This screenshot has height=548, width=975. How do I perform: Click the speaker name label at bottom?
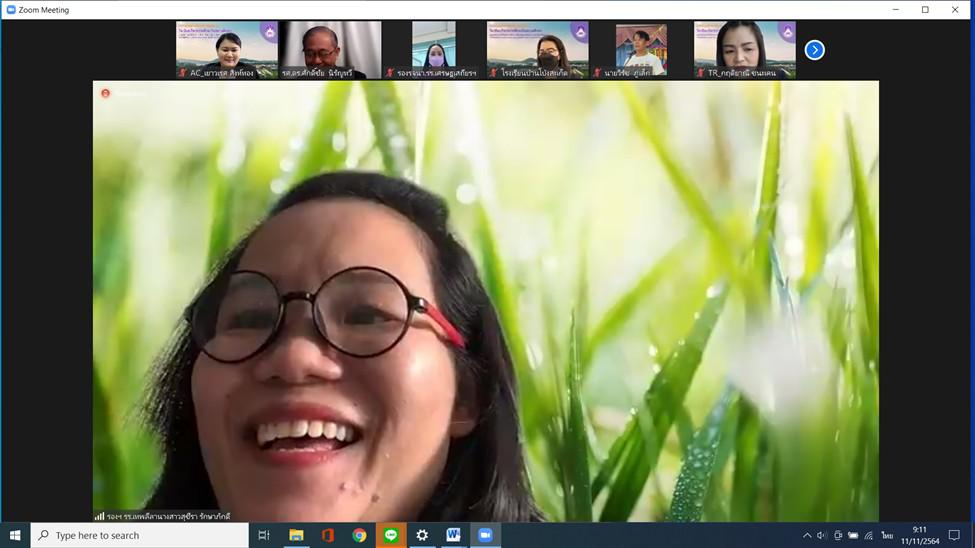(168, 516)
